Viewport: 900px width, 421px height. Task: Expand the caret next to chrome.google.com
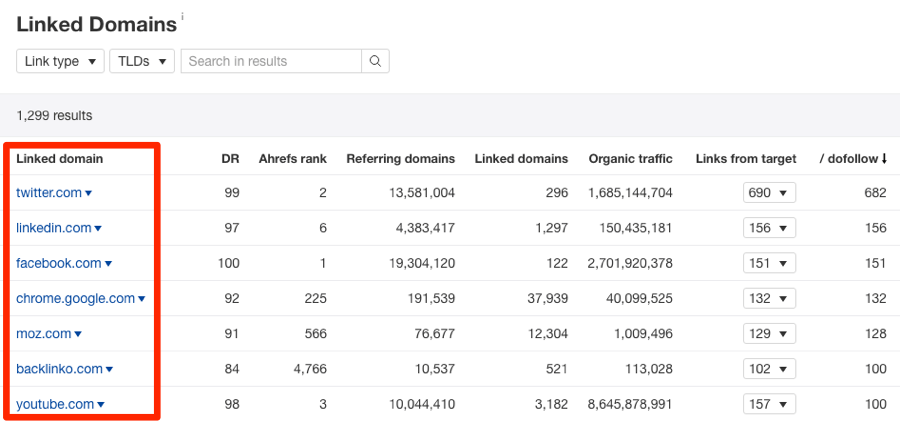pyautogui.click(x=142, y=299)
